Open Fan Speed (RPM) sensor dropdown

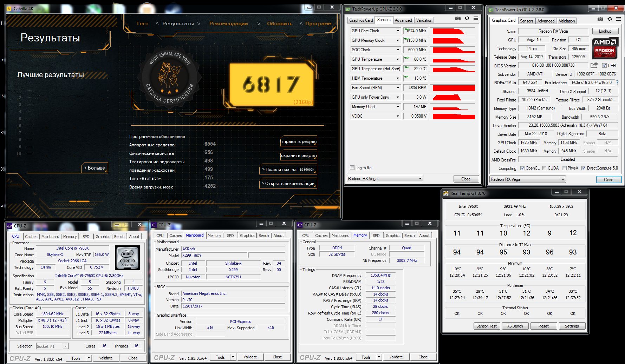pyautogui.click(x=398, y=88)
